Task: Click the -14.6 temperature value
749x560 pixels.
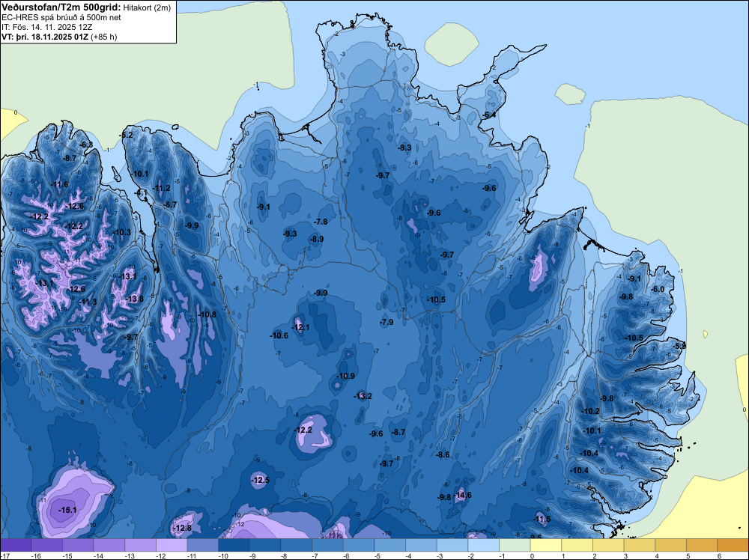Action: (462, 495)
